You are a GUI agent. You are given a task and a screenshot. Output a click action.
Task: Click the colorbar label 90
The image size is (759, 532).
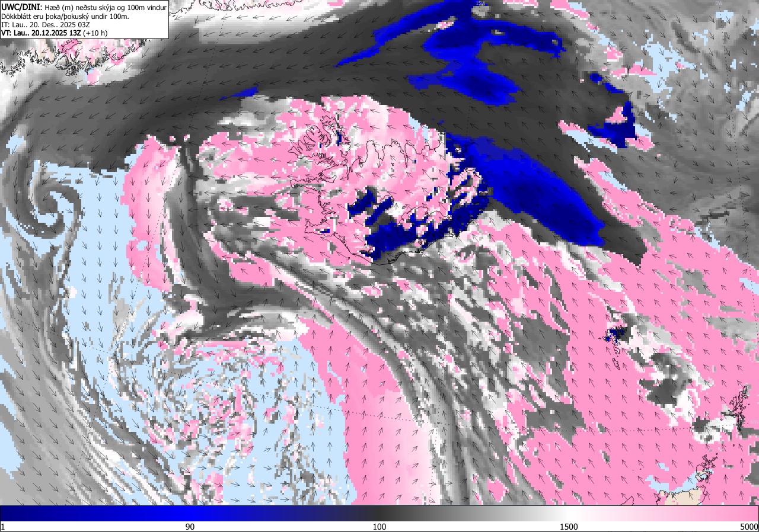click(190, 527)
